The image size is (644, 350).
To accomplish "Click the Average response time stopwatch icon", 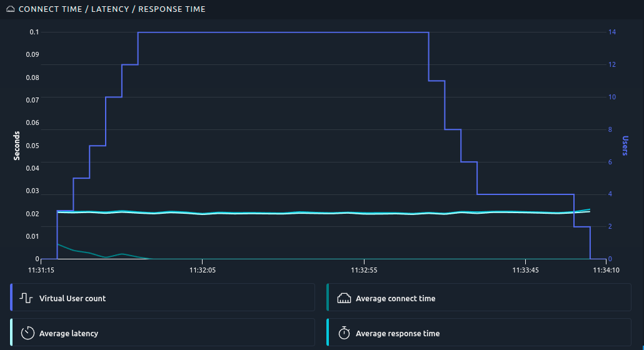I will [x=344, y=332].
